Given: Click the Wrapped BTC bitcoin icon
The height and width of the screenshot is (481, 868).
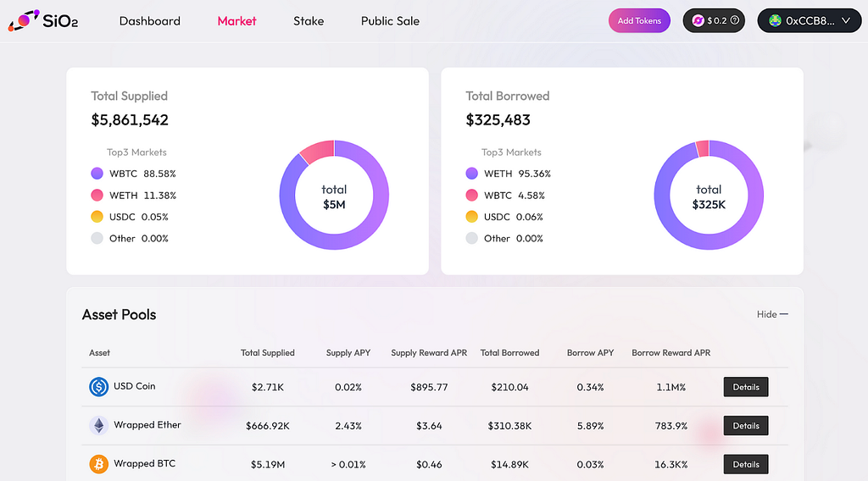Looking at the screenshot, I should (x=98, y=464).
